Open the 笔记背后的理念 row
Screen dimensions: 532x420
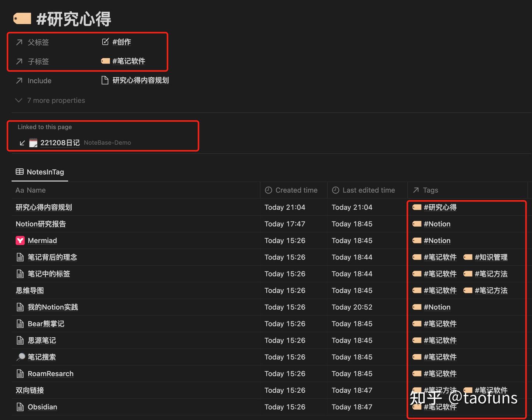pyautogui.click(x=52, y=257)
